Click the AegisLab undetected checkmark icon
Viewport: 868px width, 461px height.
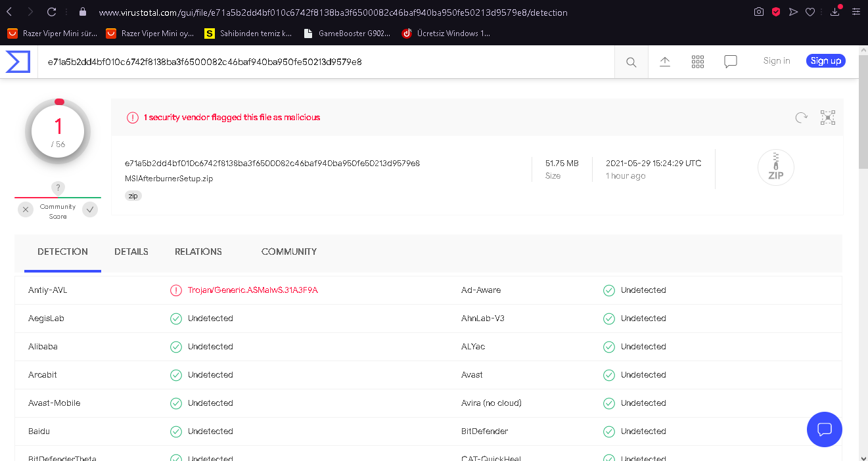point(176,318)
